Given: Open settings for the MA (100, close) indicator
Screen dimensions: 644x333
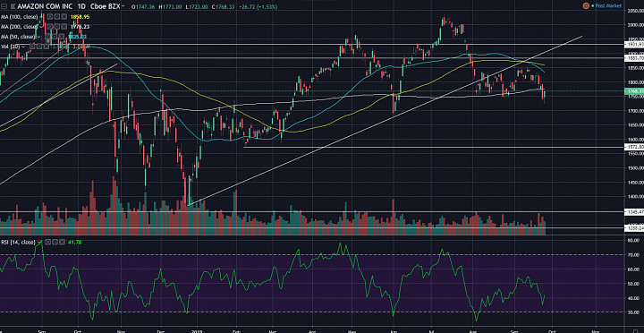Looking at the screenshot, I should [x=56, y=16].
